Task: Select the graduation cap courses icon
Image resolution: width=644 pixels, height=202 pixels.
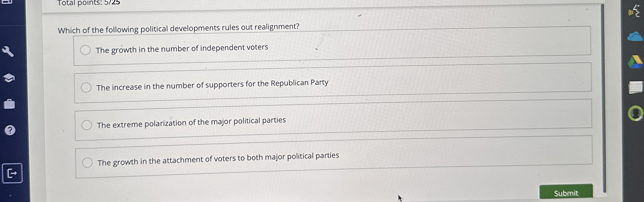Action: tap(9, 78)
